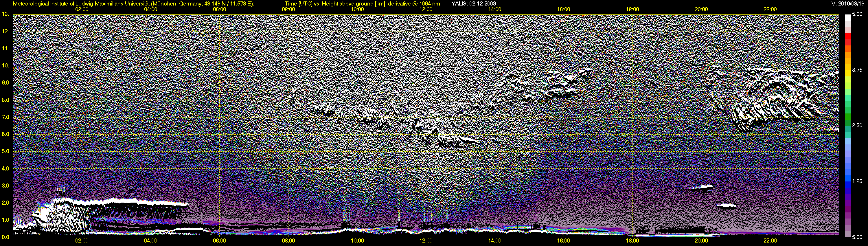Click the 06:00 label on the bottom time axis

219,241
